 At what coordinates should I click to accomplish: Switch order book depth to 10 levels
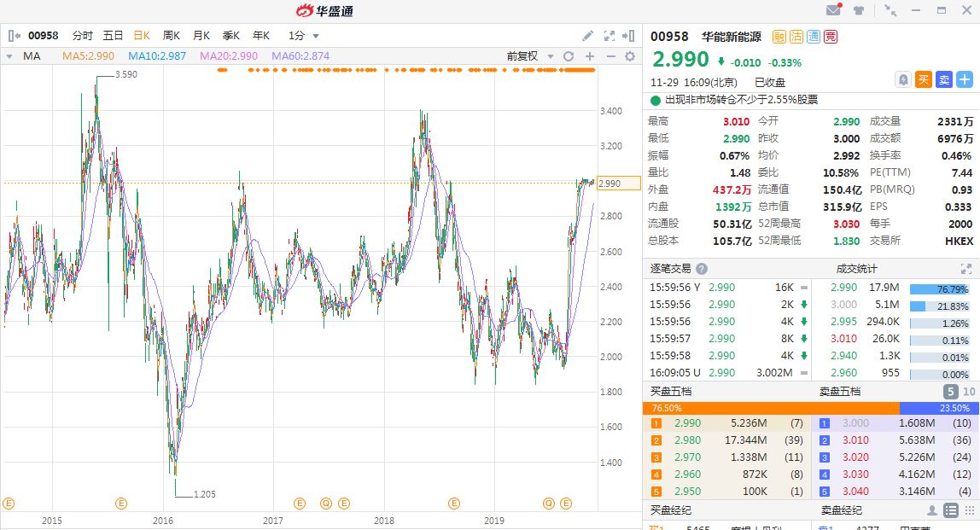coord(968,391)
